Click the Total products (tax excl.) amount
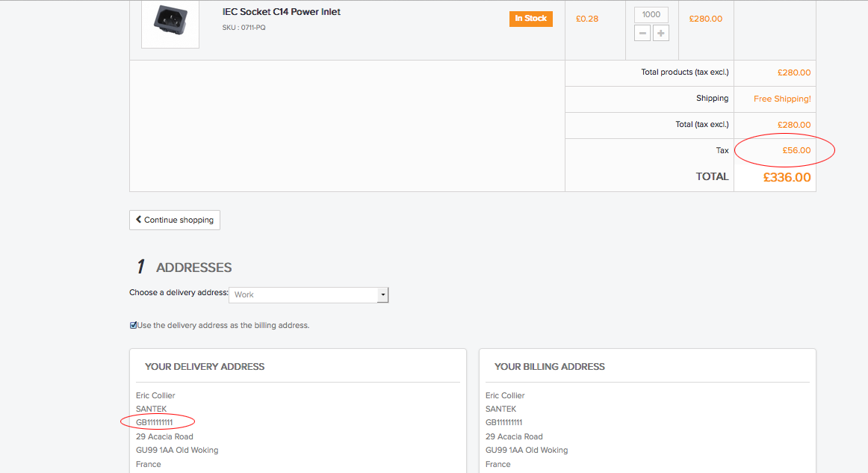Viewport: 868px width, 473px height. (x=793, y=72)
